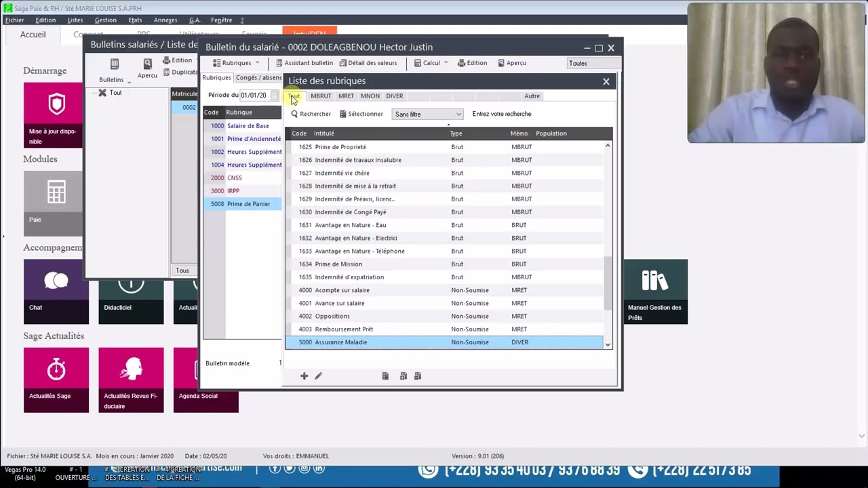
Task: Select row 1630 Indemnité de Congé Payé
Action: [444, 212]
